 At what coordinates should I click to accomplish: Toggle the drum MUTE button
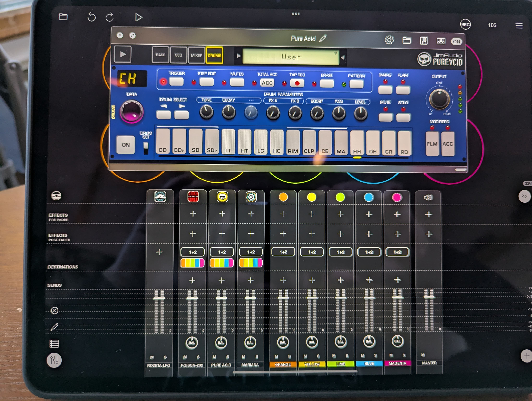[386, 117]
